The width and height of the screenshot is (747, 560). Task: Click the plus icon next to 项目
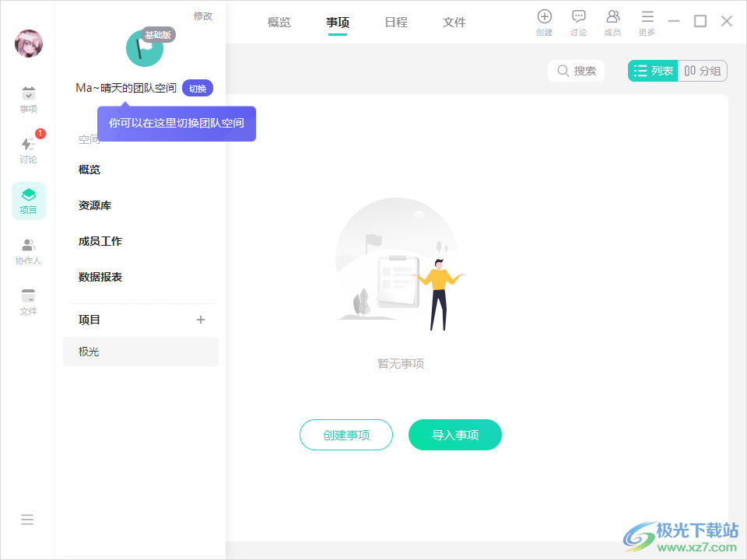coord(201,319)
